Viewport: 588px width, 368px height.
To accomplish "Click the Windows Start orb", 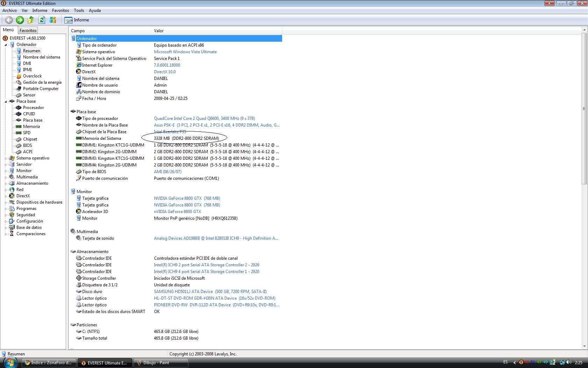I will (10, 362).
